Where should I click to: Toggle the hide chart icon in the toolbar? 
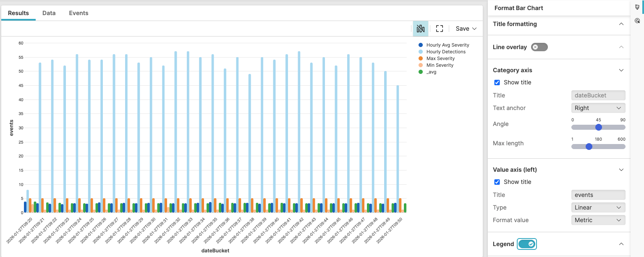pyautogui.click(x=420, y=28)
